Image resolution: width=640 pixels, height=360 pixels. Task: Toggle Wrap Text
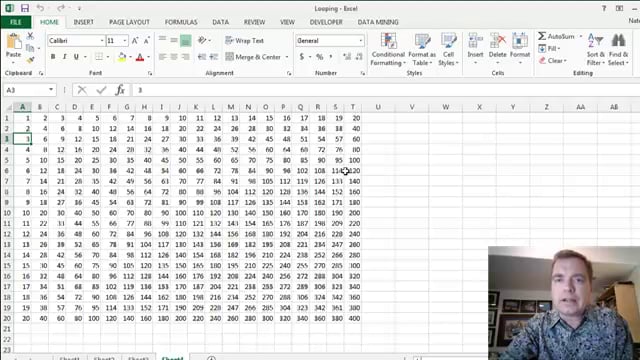pos(245,40)
